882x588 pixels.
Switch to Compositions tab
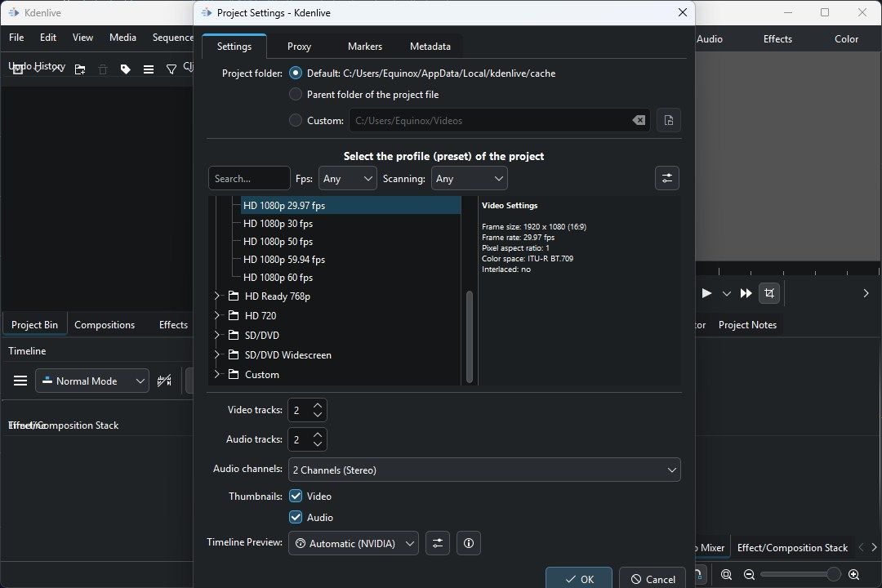coord(105,325)
